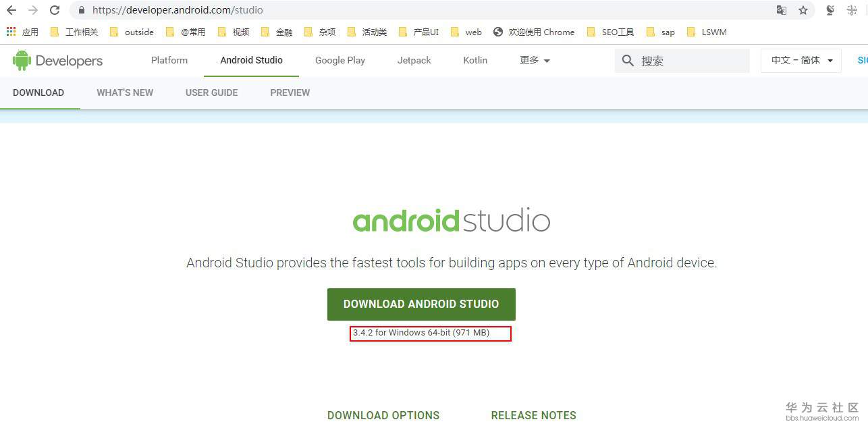Switch to the PREVIEW tab
Viewport: 868px width, 428px height.
[x=290, y=92]
